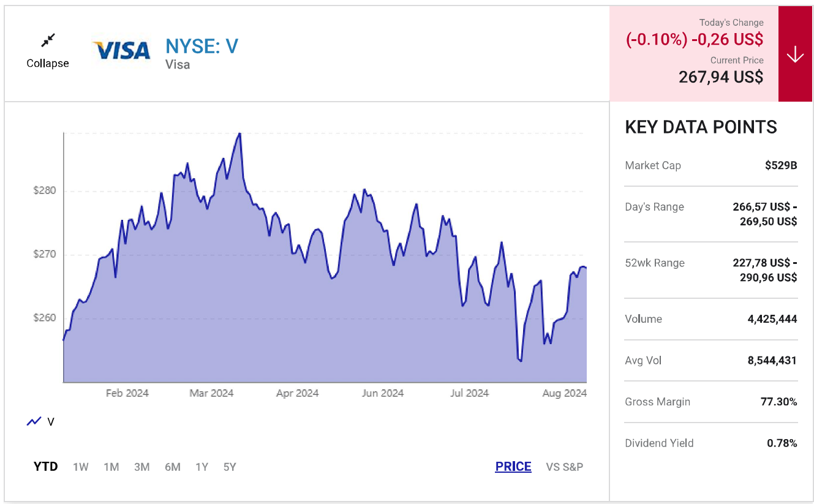814x504 pixels.
Task: Click the KEY DATA POINTS heading
Action: click(701, 127)
